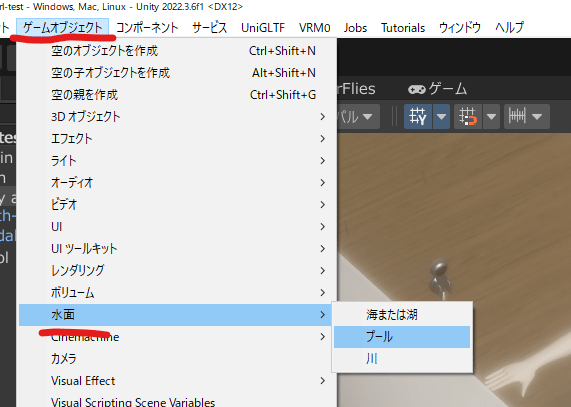
Task: Open the ヘルプ menu
Action: tap(509, 28)
